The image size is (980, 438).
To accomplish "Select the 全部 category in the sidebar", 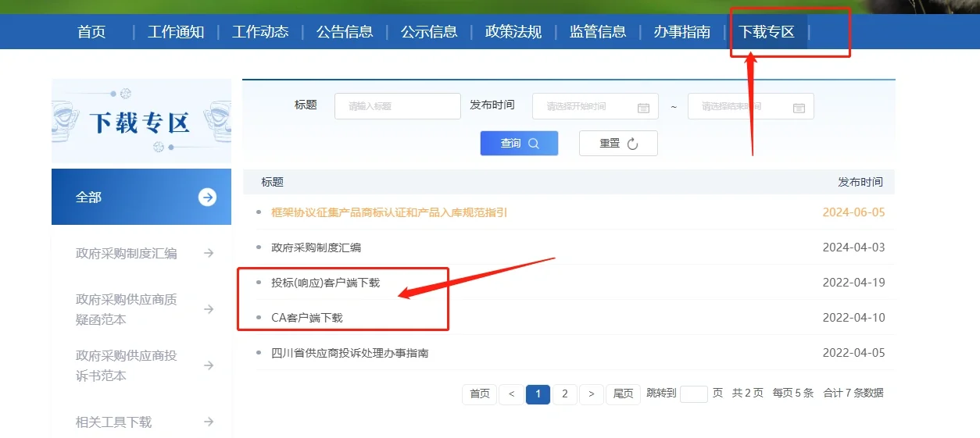I will pyautogui.click(x=141, y=197).
